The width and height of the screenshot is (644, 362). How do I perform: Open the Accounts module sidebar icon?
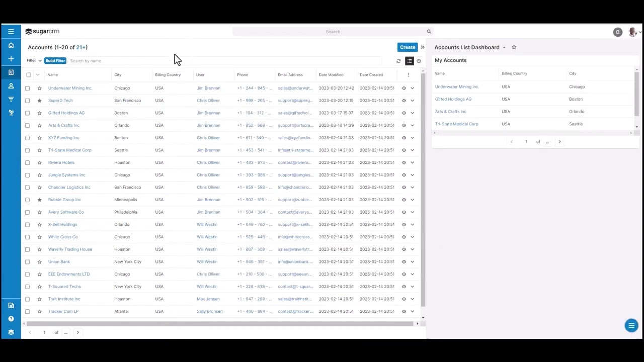tap(11, 72)
